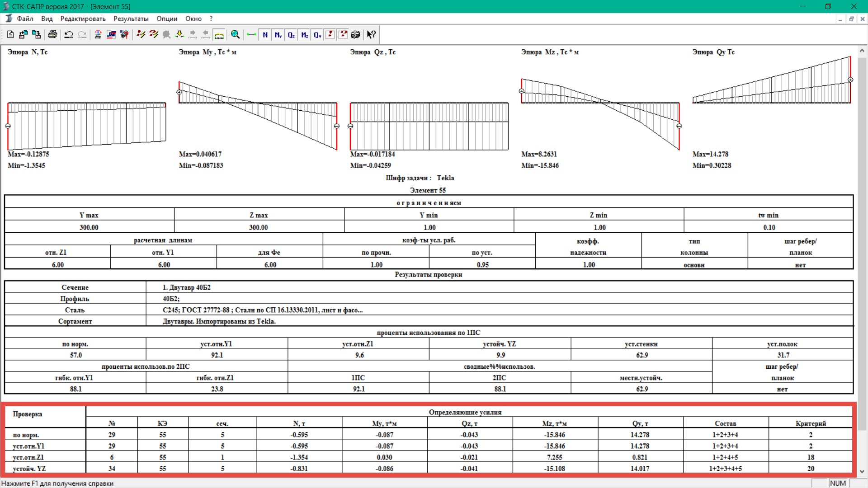Toggle the Qy diagram button

coord(317,35)
